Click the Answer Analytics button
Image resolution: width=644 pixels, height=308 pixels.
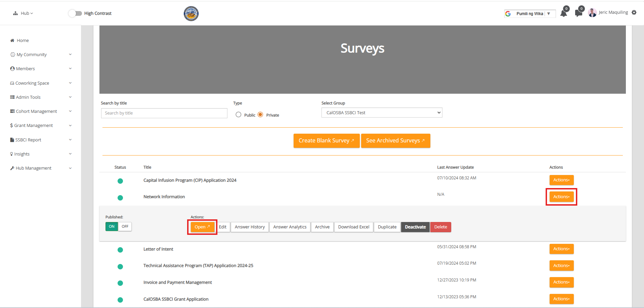click(290, 227)
